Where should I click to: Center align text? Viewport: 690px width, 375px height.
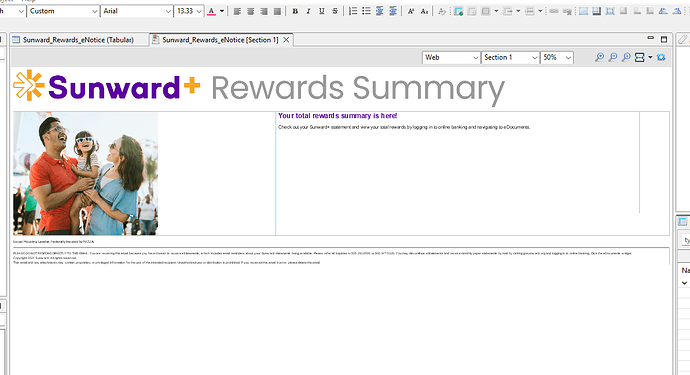coord(250,11)
